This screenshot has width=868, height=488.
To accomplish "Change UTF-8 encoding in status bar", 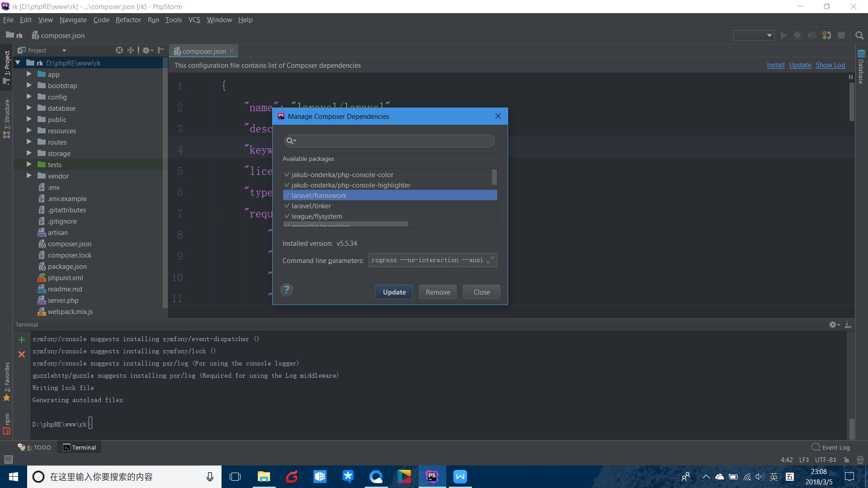I will click(x=826, y=460).
